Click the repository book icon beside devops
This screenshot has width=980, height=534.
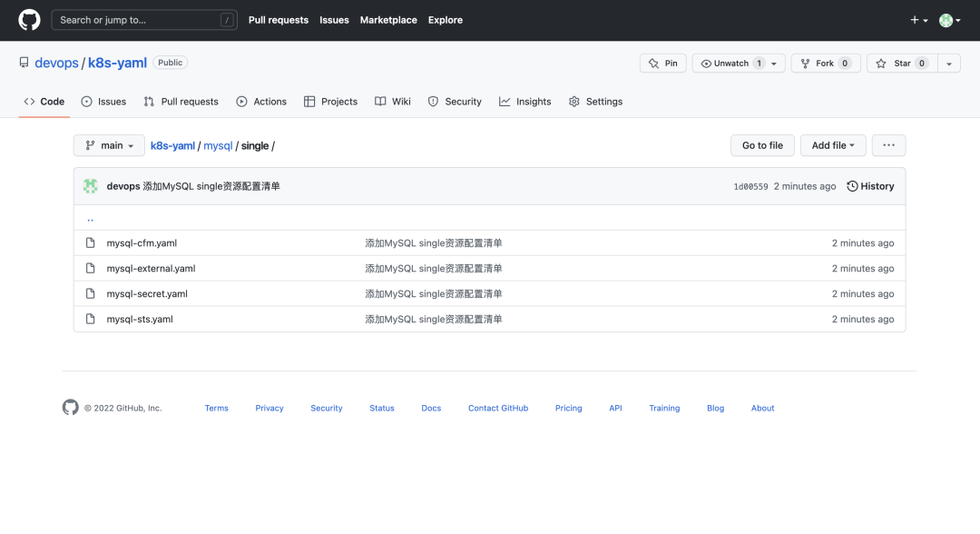pos(24,63)
